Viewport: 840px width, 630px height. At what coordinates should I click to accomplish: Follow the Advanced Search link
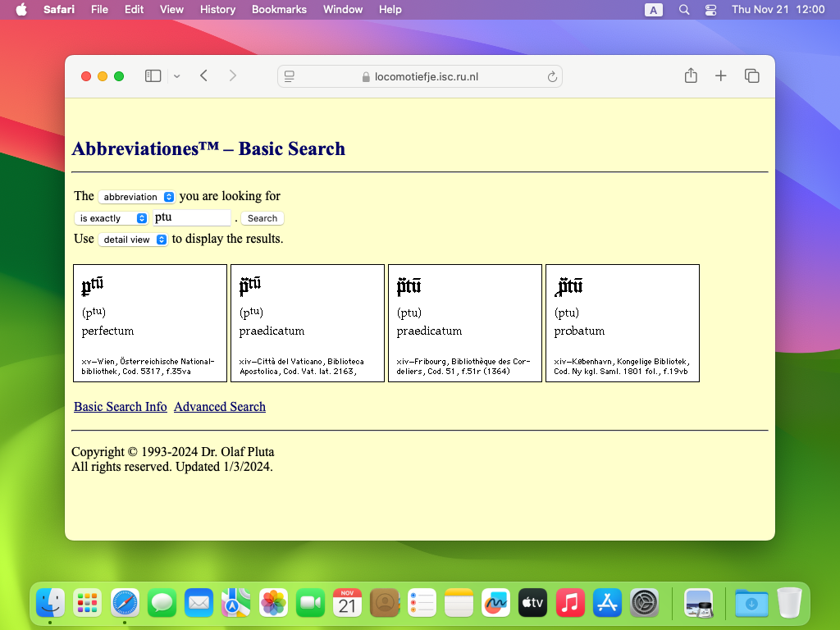click(220, 407)
